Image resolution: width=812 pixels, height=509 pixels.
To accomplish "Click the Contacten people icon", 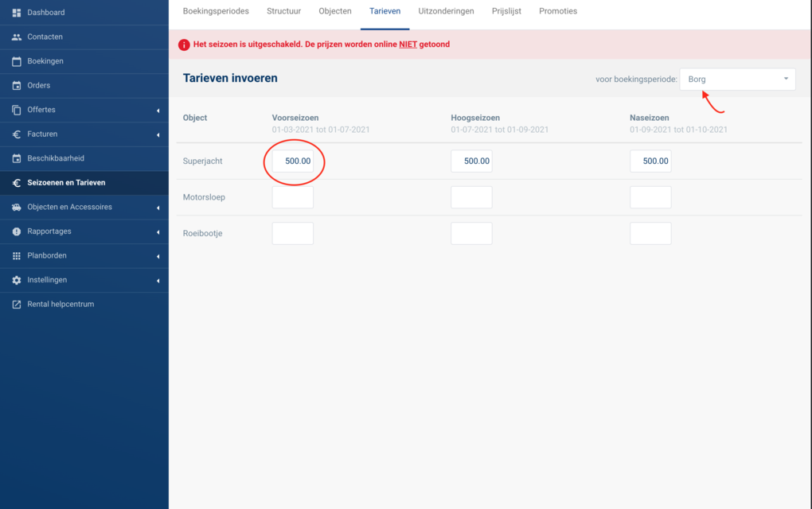I will [x=17, y=37].
